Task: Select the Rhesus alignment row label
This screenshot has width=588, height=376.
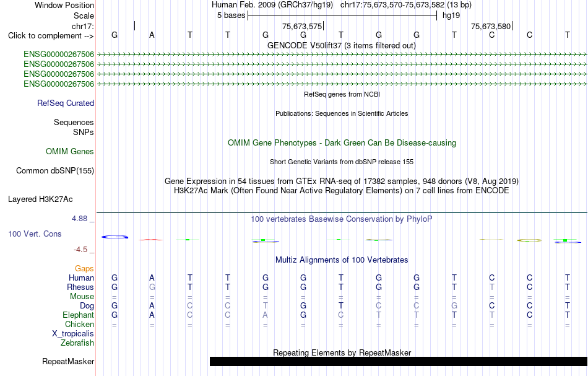Action: [80, 287]
